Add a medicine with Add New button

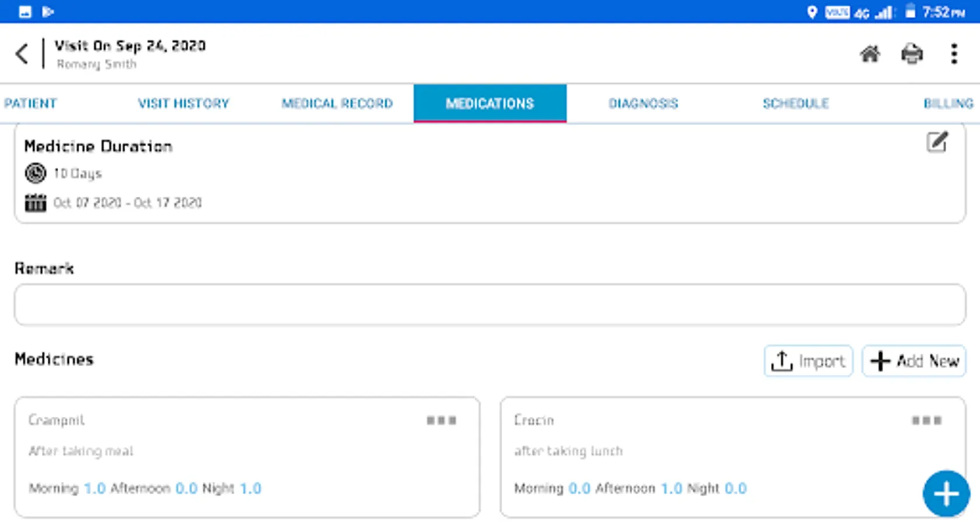[914, 361]
